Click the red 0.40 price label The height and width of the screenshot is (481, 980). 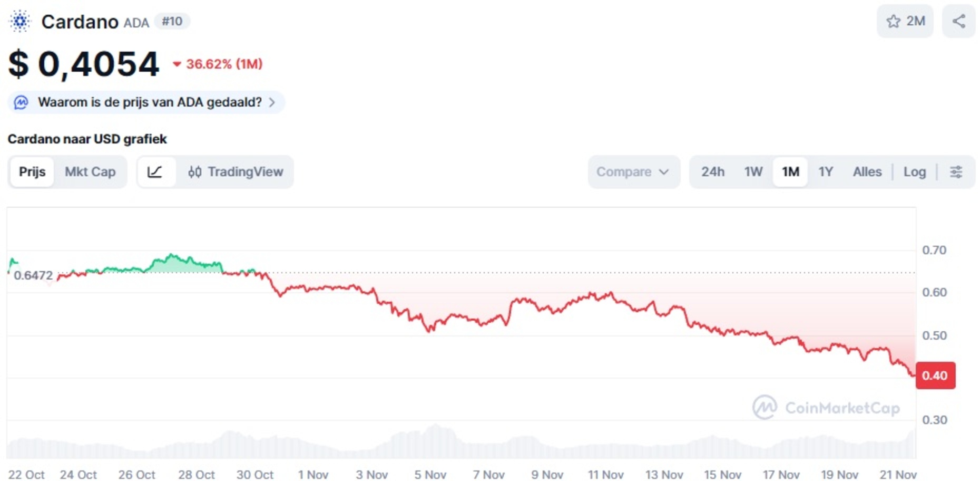(936, 375)
